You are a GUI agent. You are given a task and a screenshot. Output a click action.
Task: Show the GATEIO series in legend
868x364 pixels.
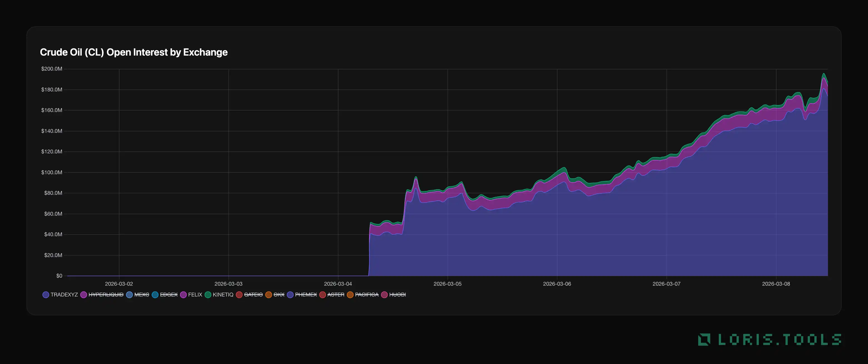253,295
